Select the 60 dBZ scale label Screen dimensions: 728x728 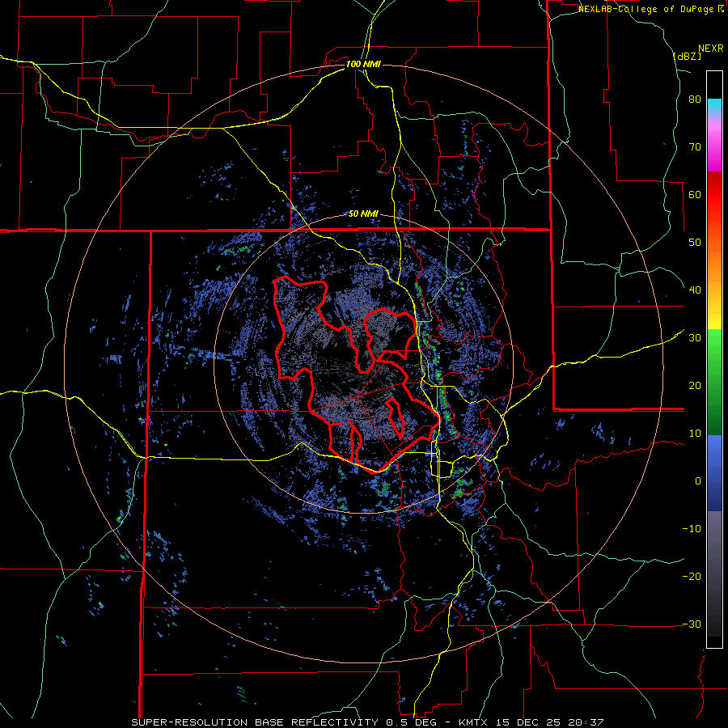pyautogui.click(x=695, y=194)
